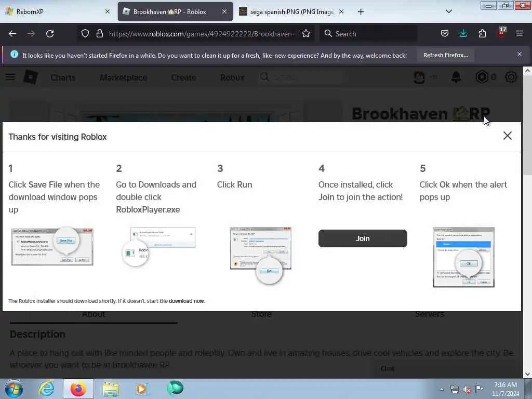The width and height of the screenshot is (532, 399).
Task: Click the Roblox logo icon
Action: pos(31,77)
